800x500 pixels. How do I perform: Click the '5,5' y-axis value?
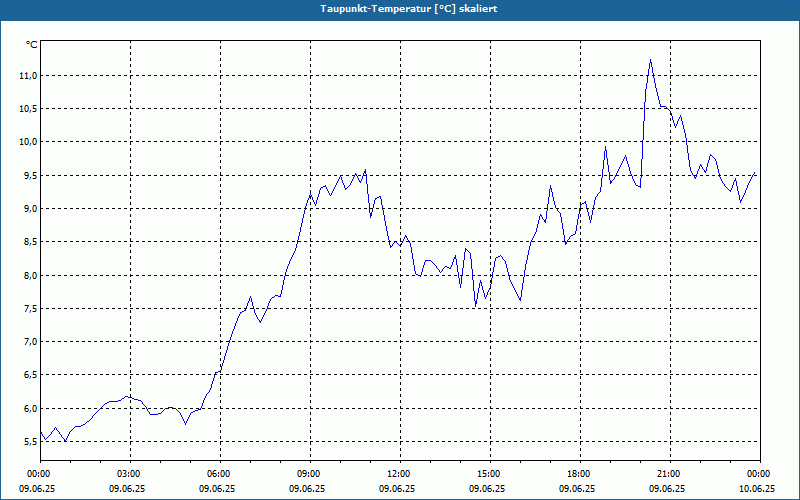click(30, 442)
